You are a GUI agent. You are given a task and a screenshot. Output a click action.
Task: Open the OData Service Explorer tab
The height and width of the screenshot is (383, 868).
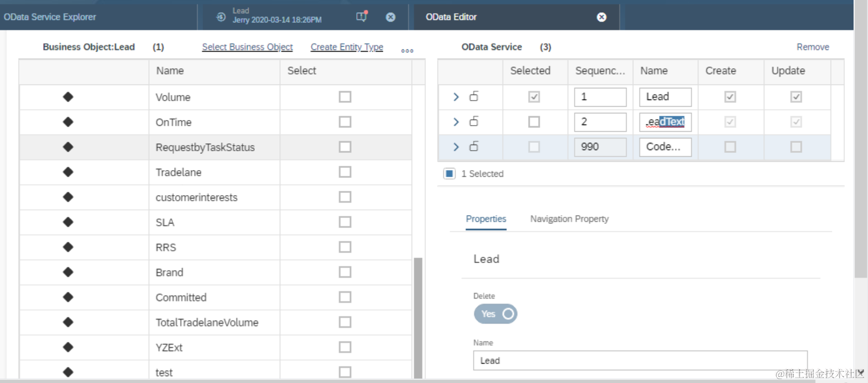pos(50,17)
